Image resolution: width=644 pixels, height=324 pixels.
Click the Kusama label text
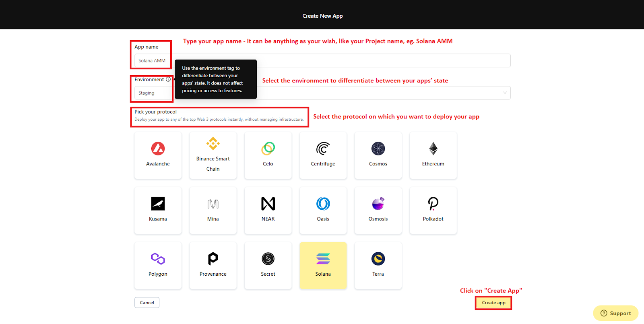tap(158, 219)
